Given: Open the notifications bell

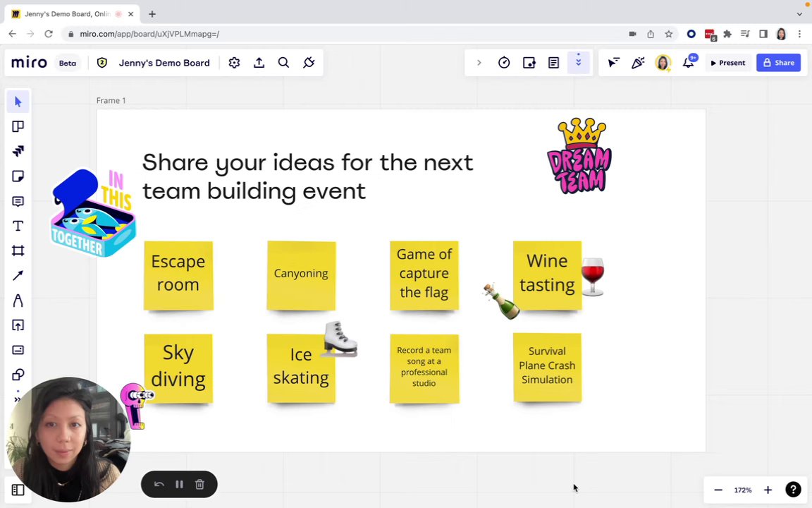Looking at the screenshot, I should tap(688, 63).
